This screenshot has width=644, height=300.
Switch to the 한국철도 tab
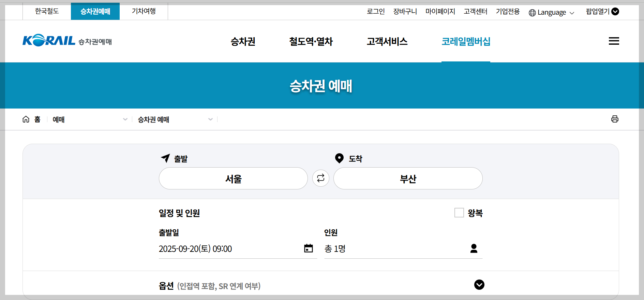47,11
